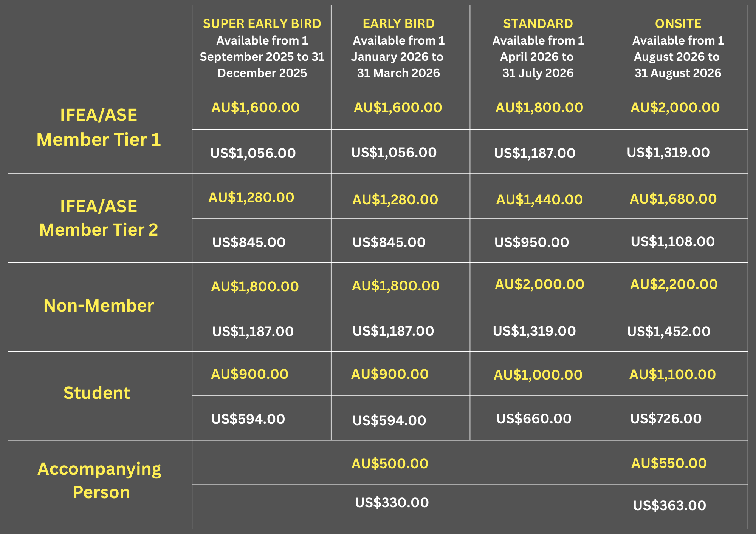The image size is (756, 534).
Task: Click Non-Member Onsite price US$1,452.00
Action: pos(668,331)
